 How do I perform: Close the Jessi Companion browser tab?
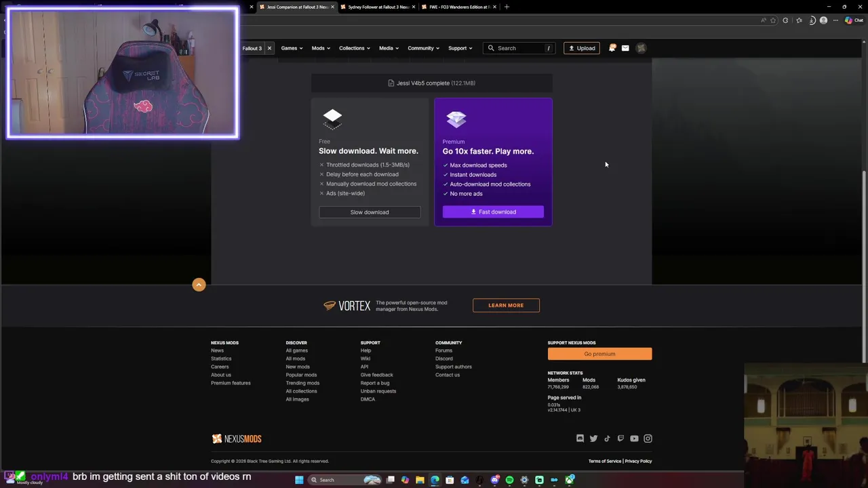332,7
